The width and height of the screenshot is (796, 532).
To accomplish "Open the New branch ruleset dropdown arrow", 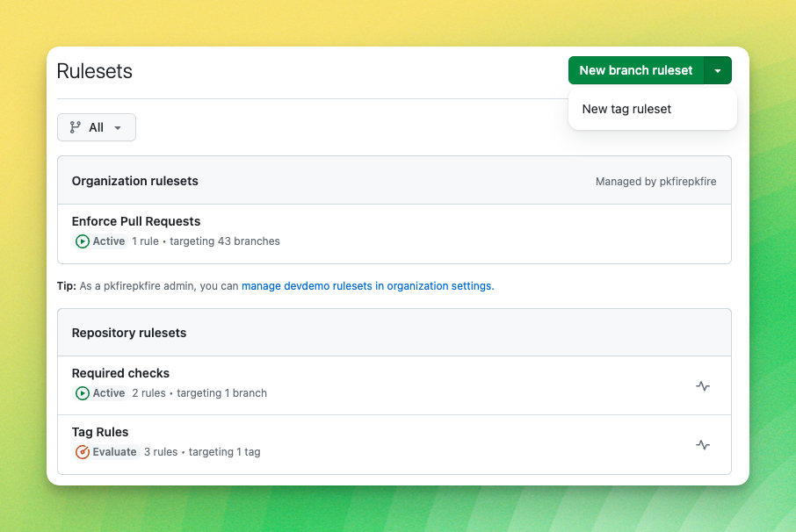I will [718, 69].
